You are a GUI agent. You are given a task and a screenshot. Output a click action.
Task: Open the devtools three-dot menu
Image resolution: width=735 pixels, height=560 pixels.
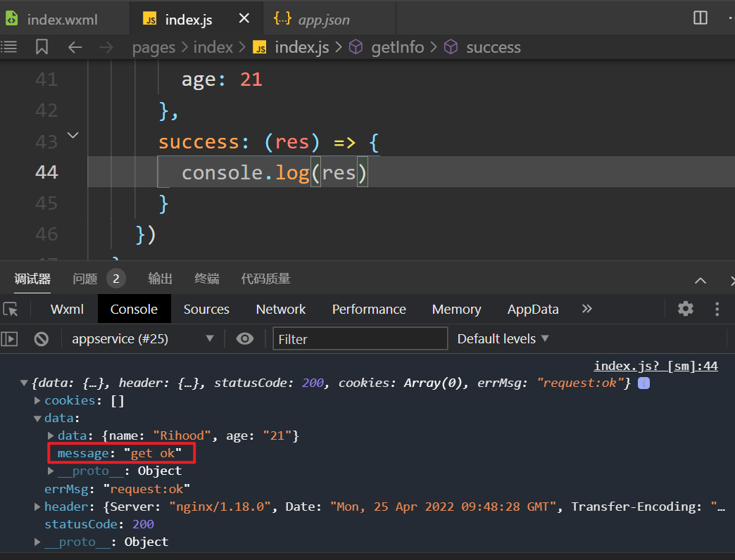point(717,309)
